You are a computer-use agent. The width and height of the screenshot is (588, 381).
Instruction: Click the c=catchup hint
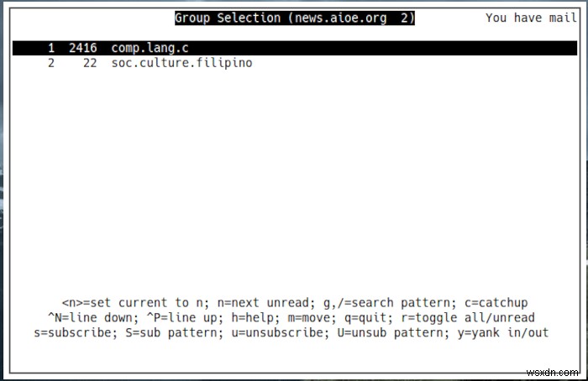point(496,303)
